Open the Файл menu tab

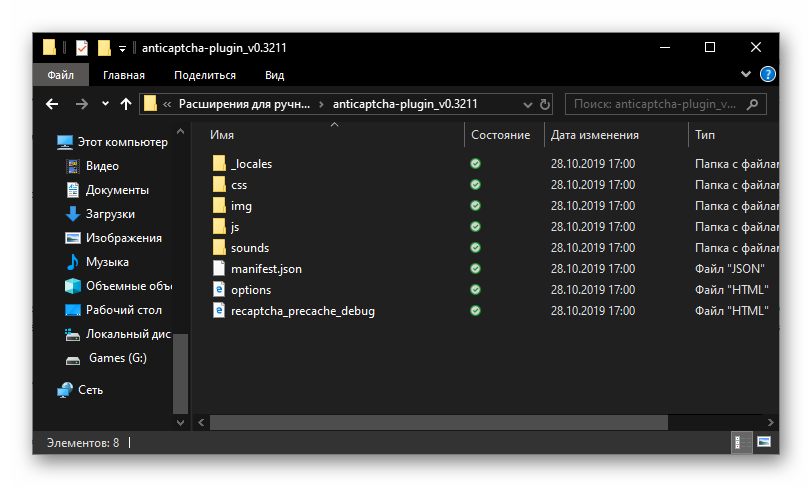60,75
